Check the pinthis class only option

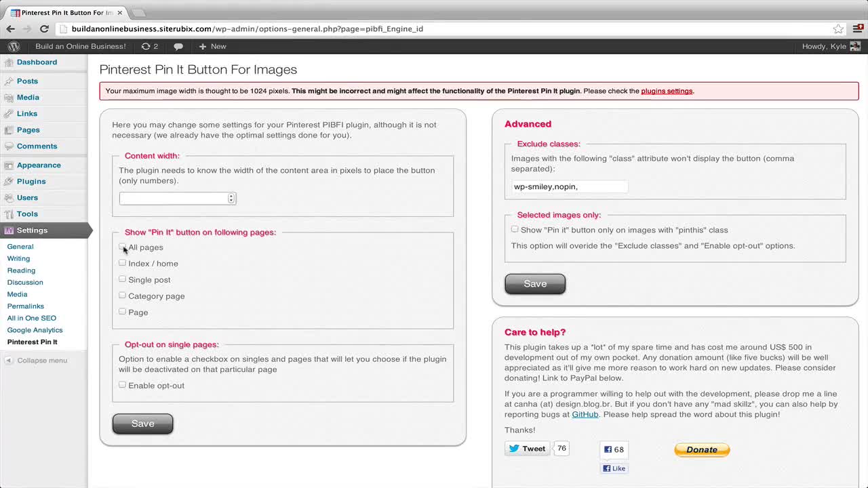(x=515, y=230)
